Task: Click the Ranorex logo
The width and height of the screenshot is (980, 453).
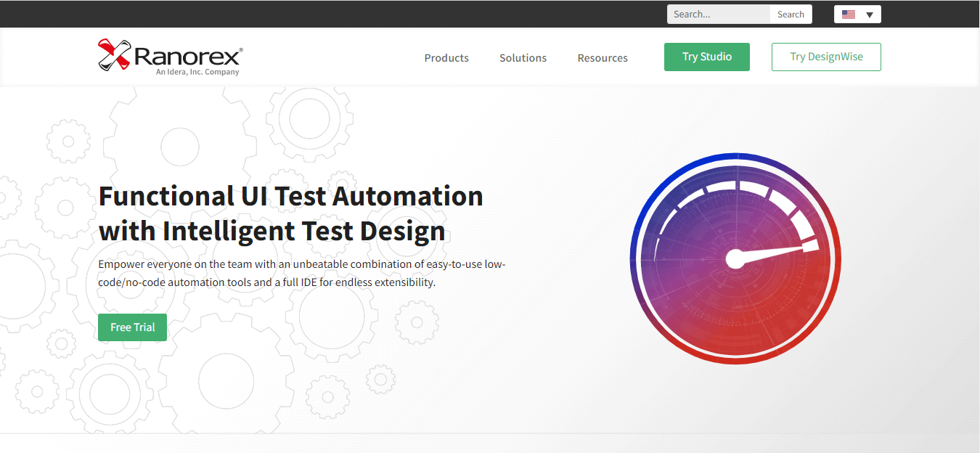Action: click(170, 57)
